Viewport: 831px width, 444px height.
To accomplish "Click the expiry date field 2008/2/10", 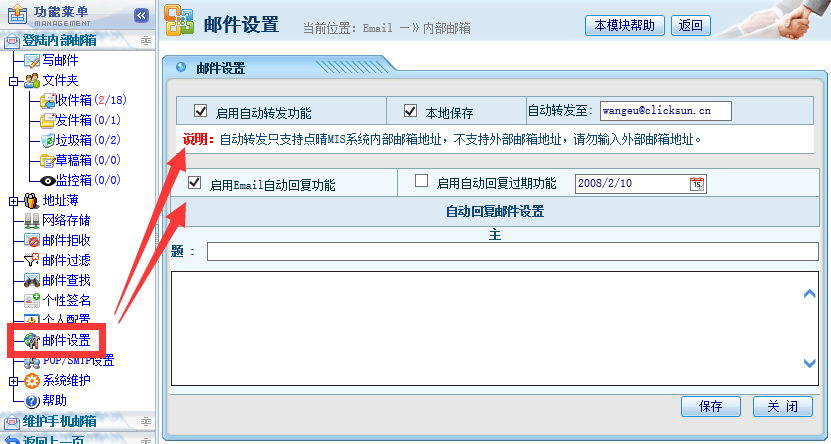I will click(x=641, y=184).
